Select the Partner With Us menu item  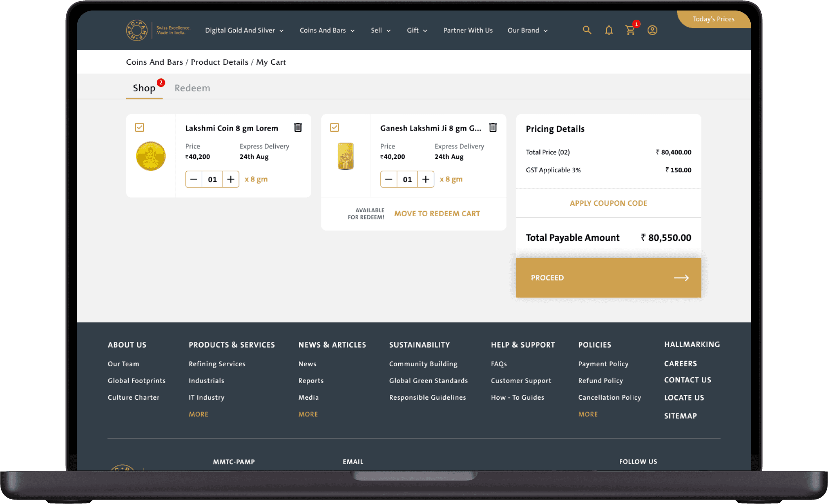pyautogui.click(x=468, y=31)
